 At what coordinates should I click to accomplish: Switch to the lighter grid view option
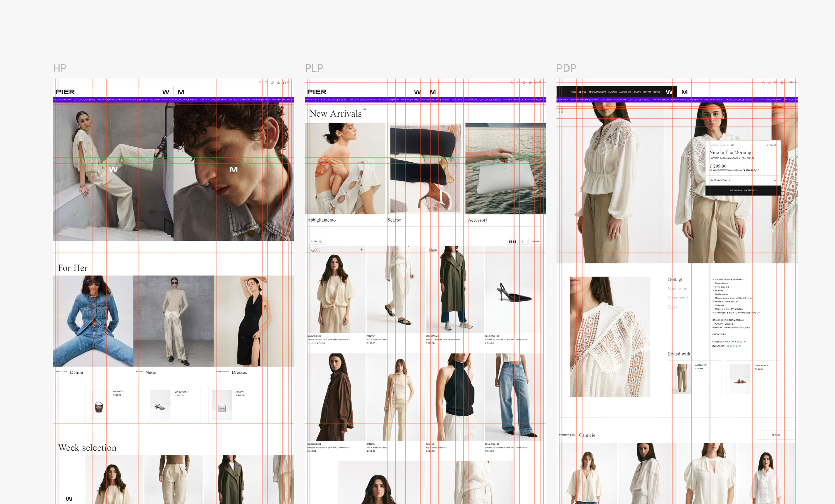(522, 242)
